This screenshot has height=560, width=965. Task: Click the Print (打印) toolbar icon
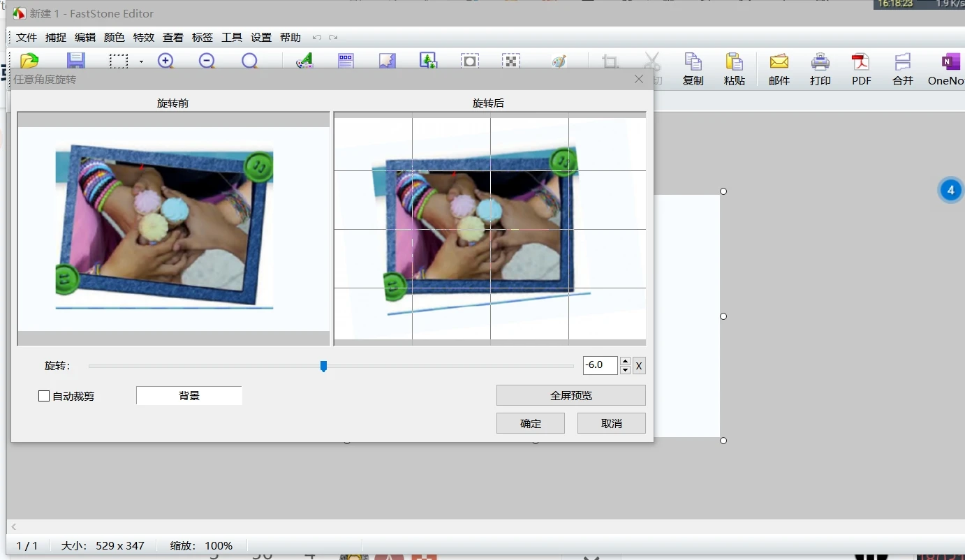[x=820, y=68]
